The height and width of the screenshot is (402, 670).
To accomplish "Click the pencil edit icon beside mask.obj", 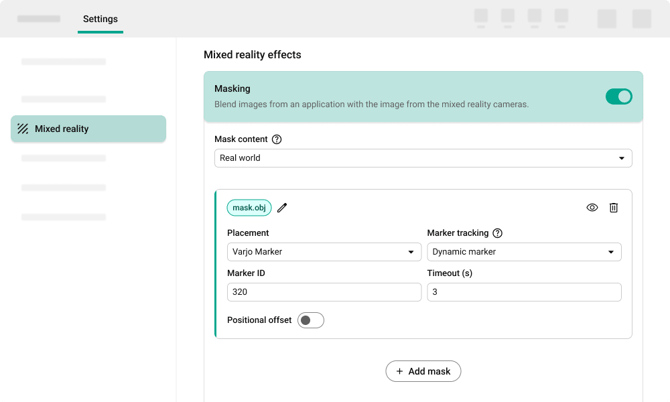I will pos(282,208).
